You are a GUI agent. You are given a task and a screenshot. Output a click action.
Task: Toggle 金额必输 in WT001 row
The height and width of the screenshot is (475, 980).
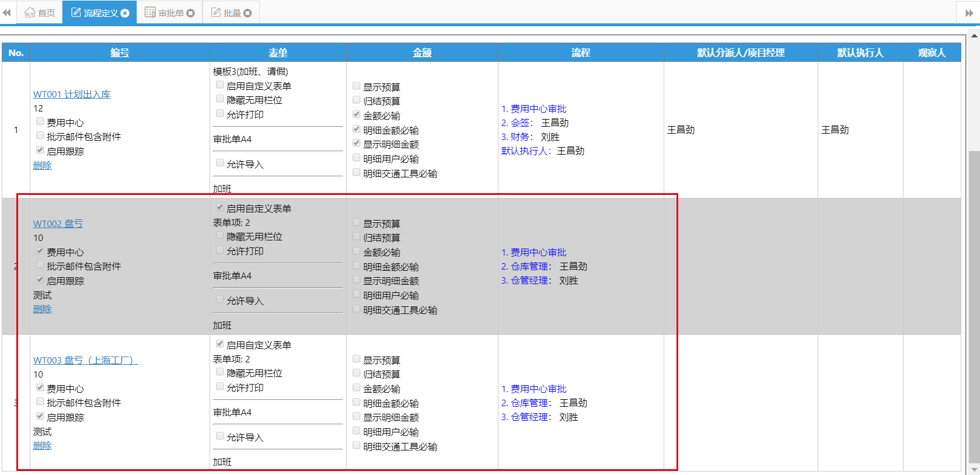(x=357, y=114)
